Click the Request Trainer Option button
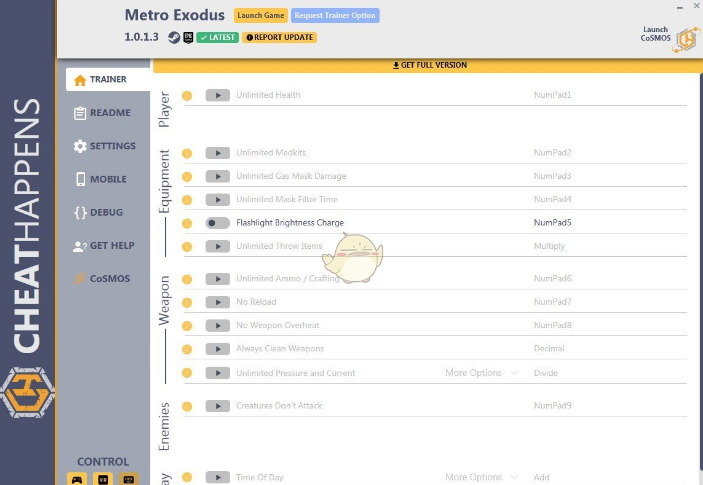The image size is (703, 485). click(x=335, y=16)
